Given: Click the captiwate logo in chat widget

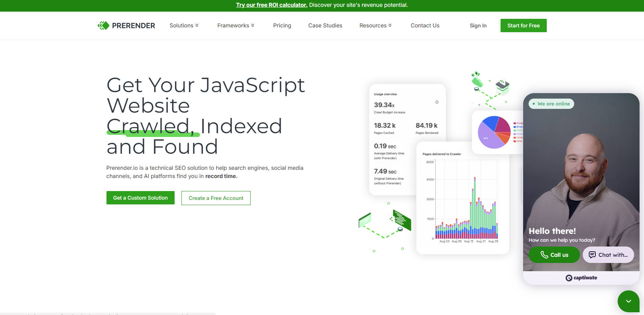Looking at the screenshot, I should (581, 278).
